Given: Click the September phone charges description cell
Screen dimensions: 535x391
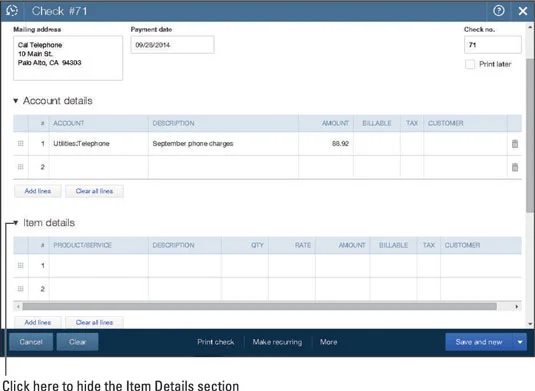Looking at the screenshot, I should point(223,144).
